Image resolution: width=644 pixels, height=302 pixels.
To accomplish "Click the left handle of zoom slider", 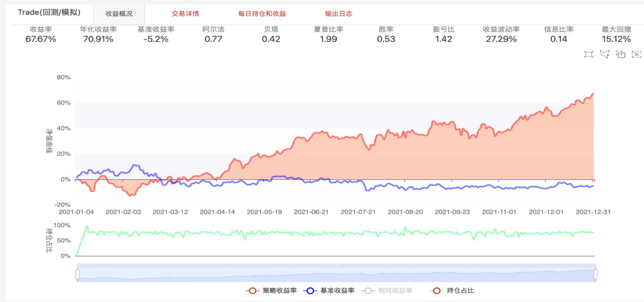I will (x=77, y=274).
